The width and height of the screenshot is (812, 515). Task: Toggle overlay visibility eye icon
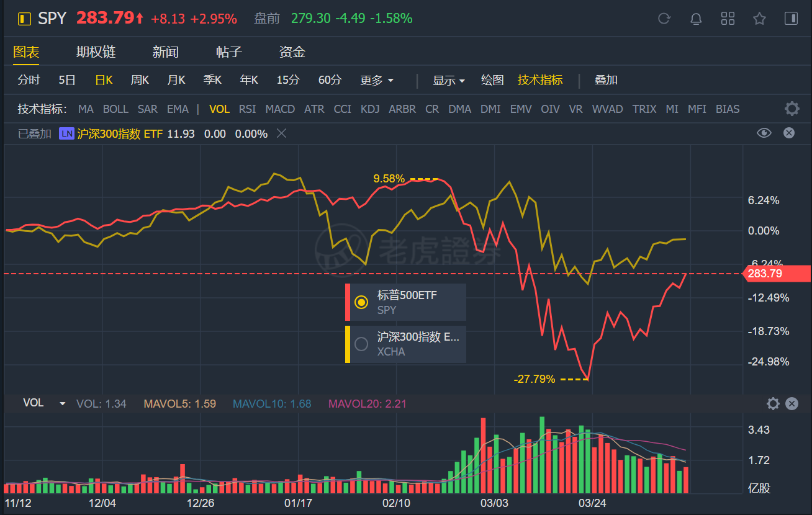pos(764,133)
